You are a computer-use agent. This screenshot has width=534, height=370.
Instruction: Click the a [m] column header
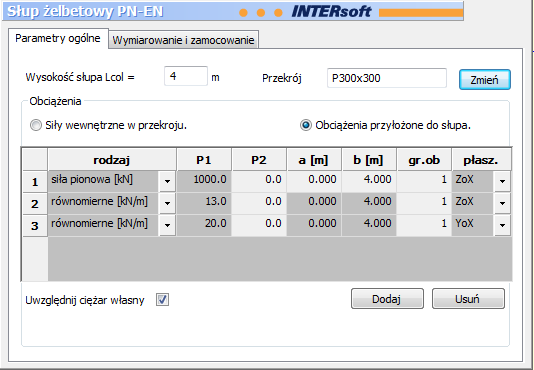click(x=314, y=159)
